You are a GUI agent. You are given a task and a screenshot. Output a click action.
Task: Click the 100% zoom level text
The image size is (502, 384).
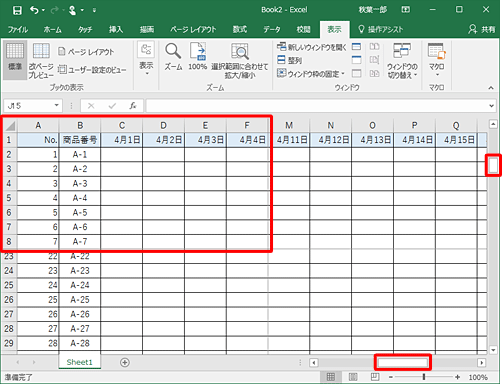[478, 377]
